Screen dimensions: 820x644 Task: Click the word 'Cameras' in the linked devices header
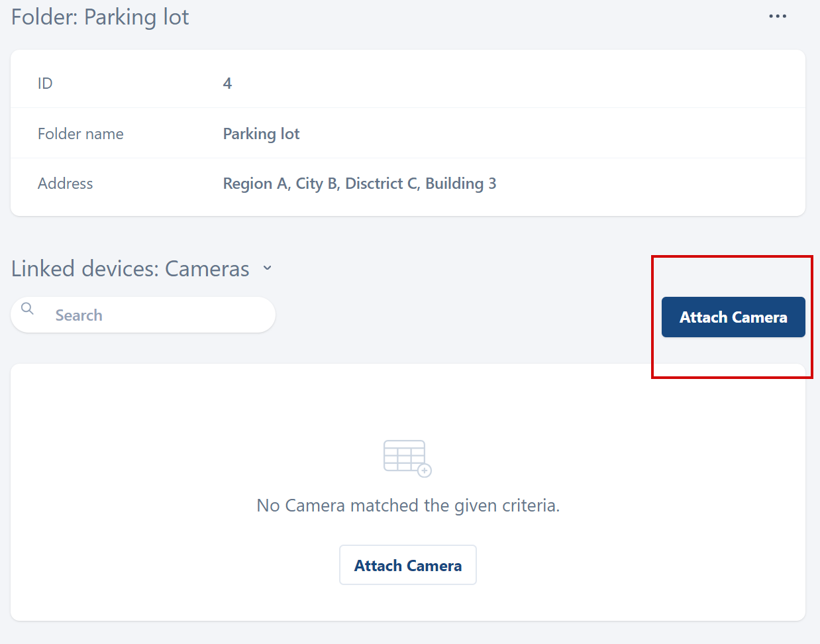pyautogui.click(x=207, y=269)
